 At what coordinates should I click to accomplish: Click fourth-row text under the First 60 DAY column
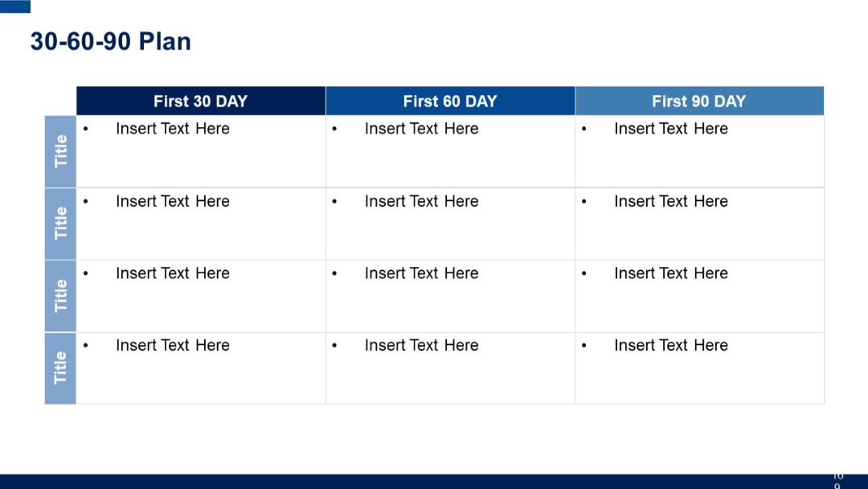[422, 345]
